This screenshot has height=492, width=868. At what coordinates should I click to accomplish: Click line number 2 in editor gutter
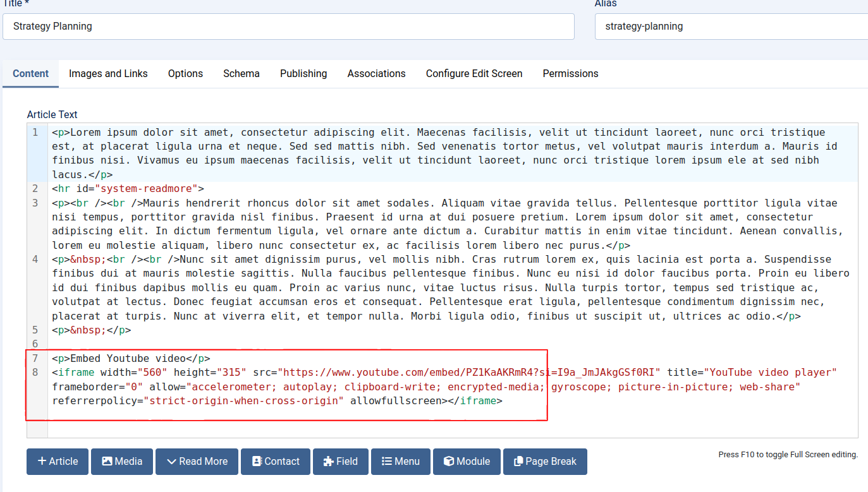35,189
